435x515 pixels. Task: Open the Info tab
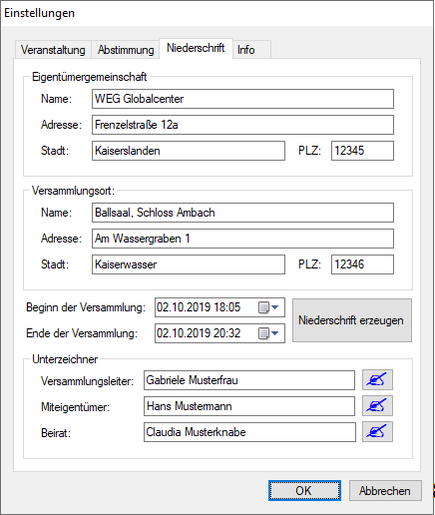point(252,50)
